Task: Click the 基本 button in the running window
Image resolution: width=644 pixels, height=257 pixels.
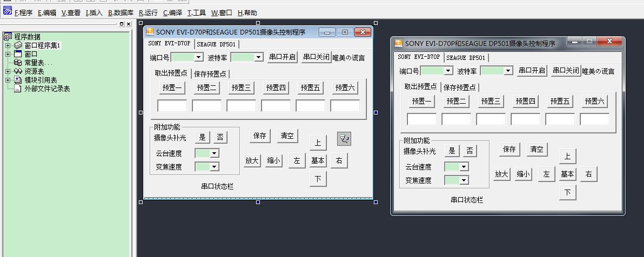Action: (568, 174)
